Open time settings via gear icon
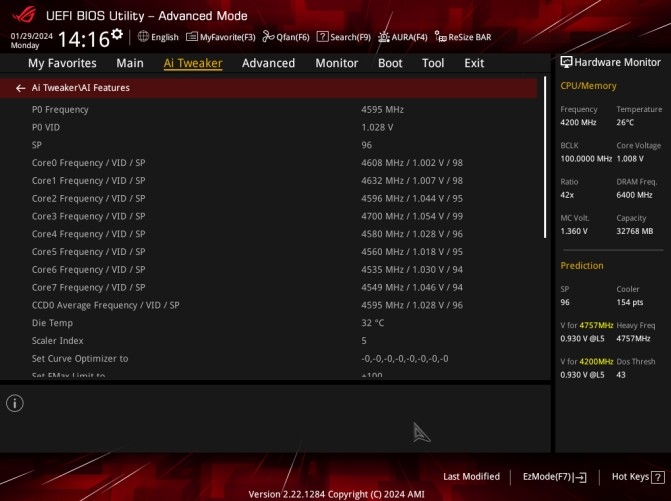 [x=117, y=33]
